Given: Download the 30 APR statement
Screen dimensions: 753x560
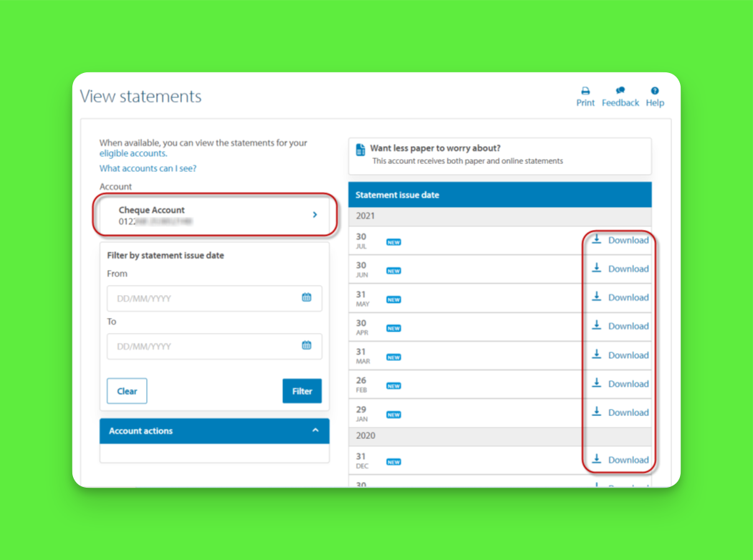Looking at the screenshot, I should (620, 327).
